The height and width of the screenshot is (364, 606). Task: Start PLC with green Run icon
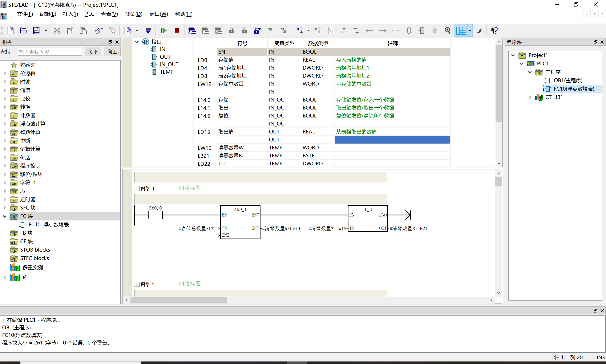163,30
